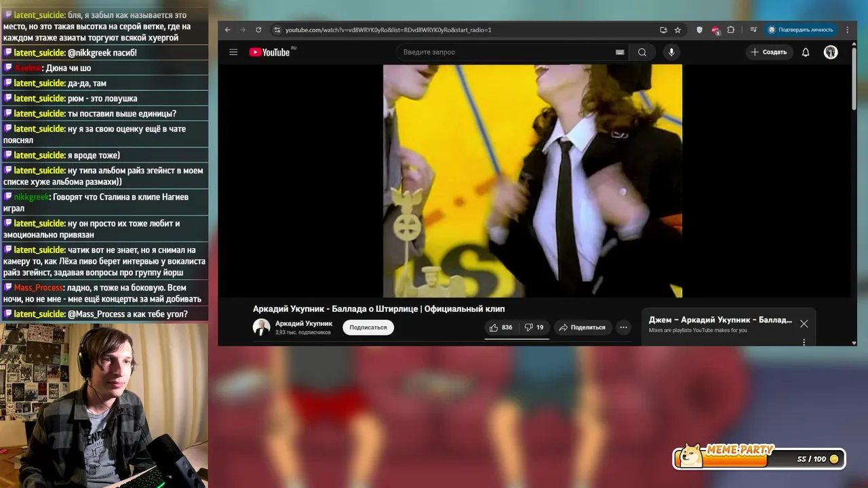Click the "3,93 тыс. подписчиков" subscriber count

click(x=303, y=333)
